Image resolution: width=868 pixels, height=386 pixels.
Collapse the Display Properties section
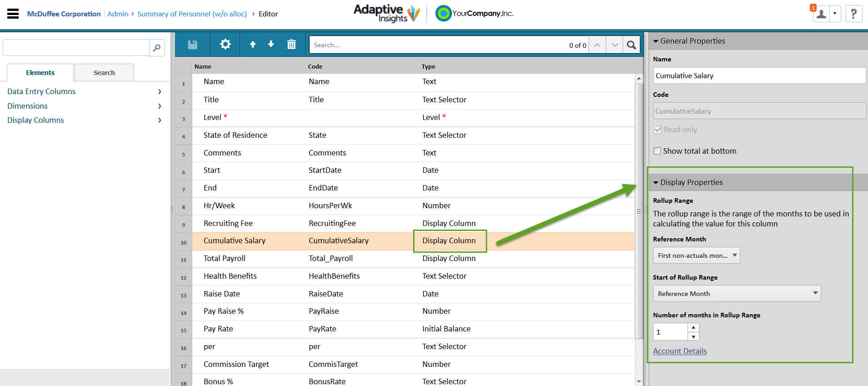point(656,182)
